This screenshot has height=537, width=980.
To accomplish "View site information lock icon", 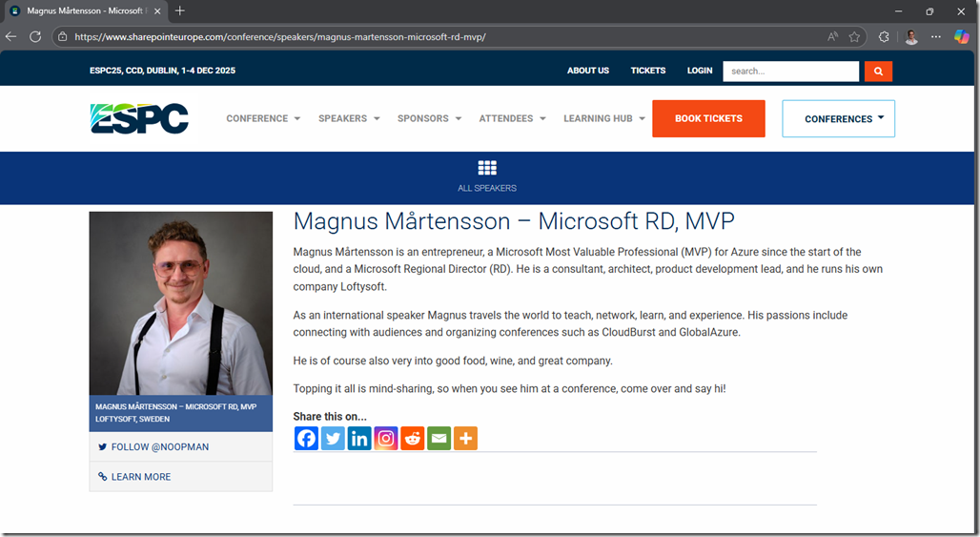I will click(63, 37).
